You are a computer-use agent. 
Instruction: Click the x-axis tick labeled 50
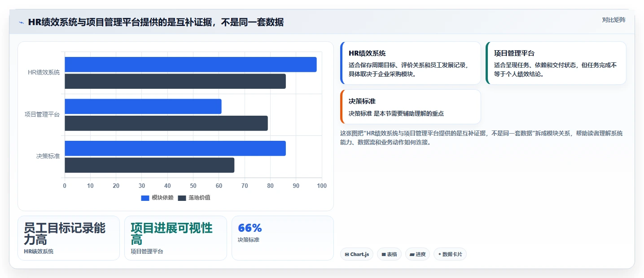coord(193,186)
